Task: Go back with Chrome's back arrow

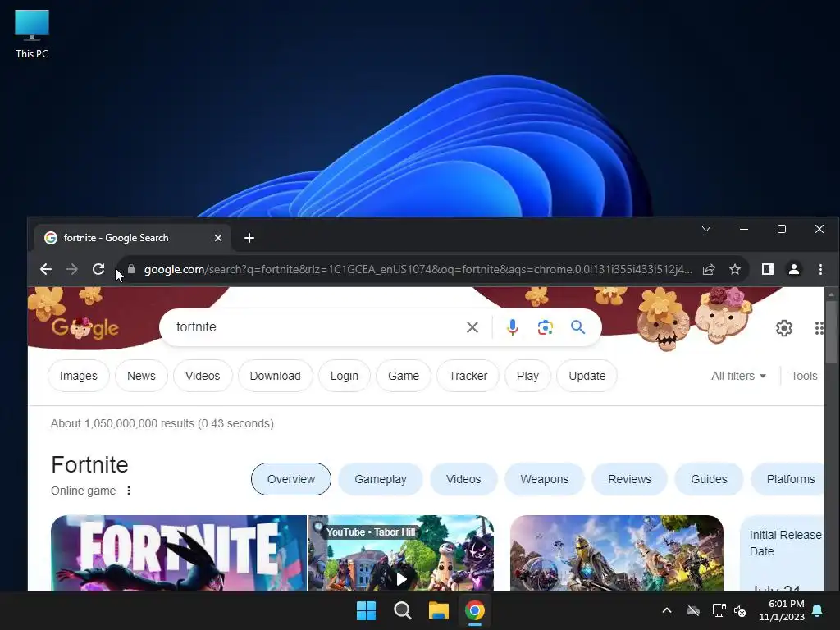Action: pos(46,269)
